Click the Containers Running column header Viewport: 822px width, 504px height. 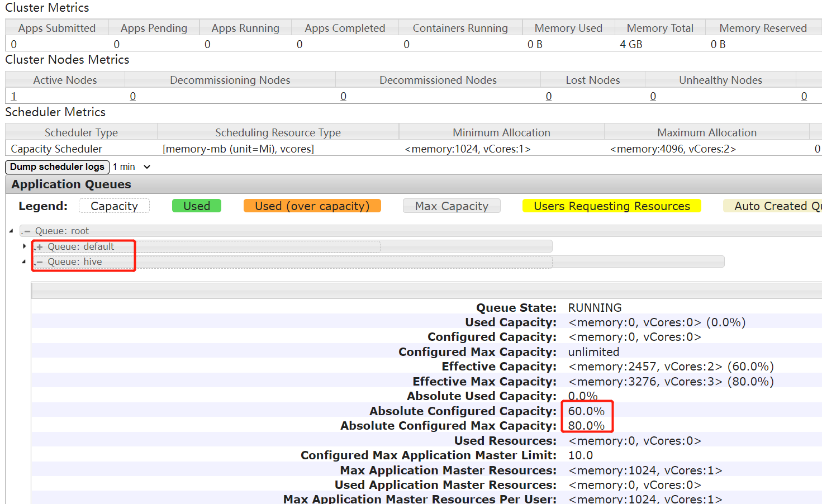coord(460,28)
